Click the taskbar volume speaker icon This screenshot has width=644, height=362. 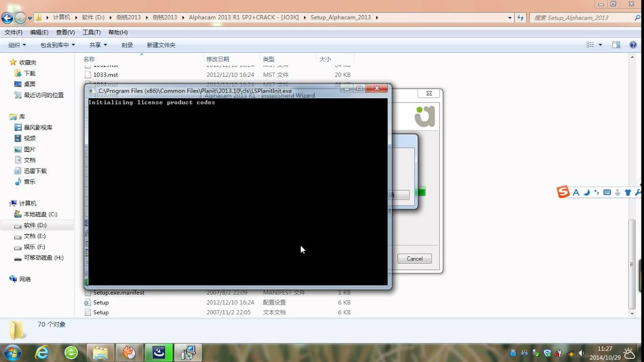tap(582, 353)
